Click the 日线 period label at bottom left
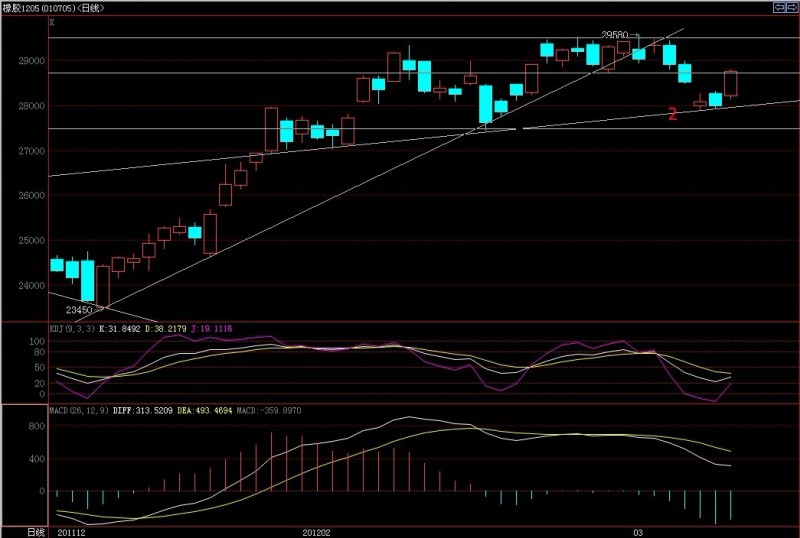This screenshot has width=800, height=538. point(36,532)
